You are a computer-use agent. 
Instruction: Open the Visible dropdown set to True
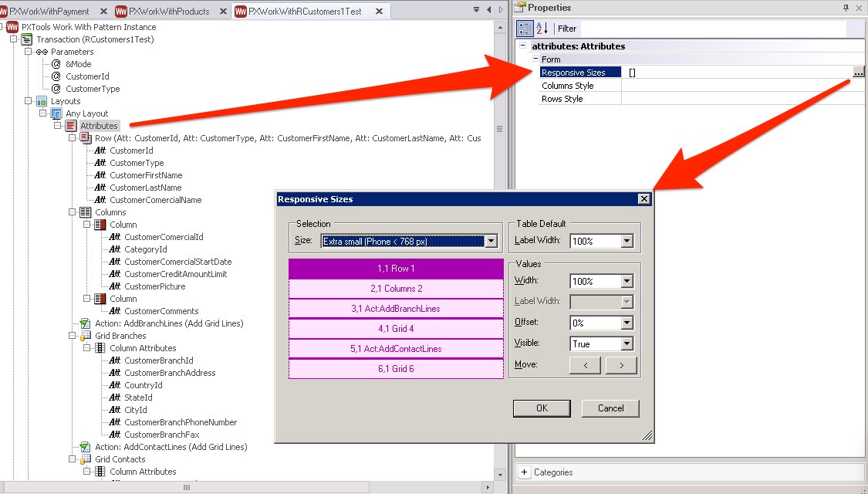[627, 344]
